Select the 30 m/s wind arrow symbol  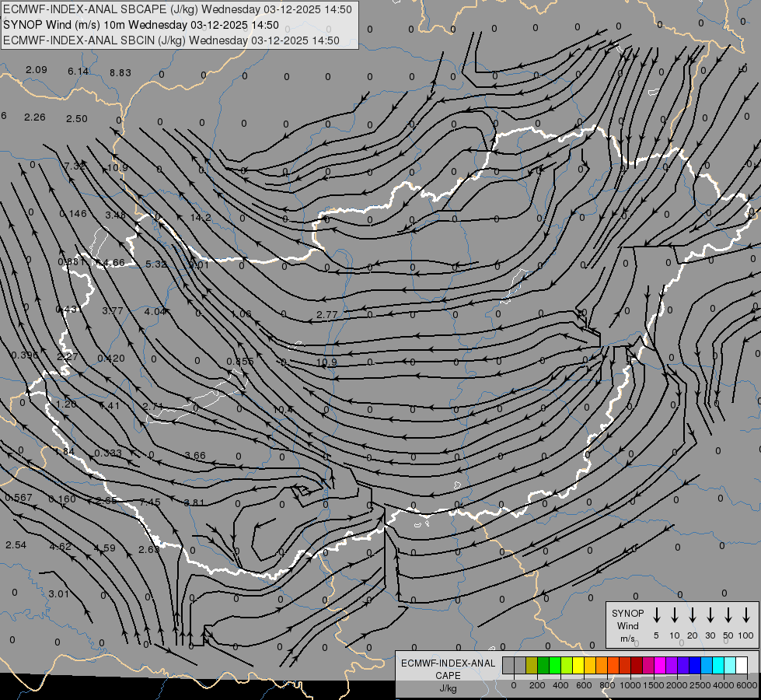coord(710,615)
